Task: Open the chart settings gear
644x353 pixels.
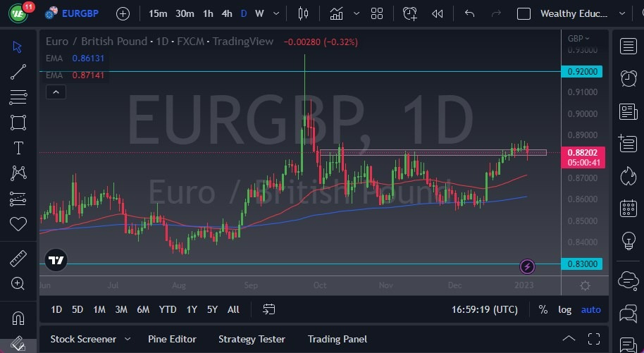Action: pyautogui.click(x=586, y=285)
